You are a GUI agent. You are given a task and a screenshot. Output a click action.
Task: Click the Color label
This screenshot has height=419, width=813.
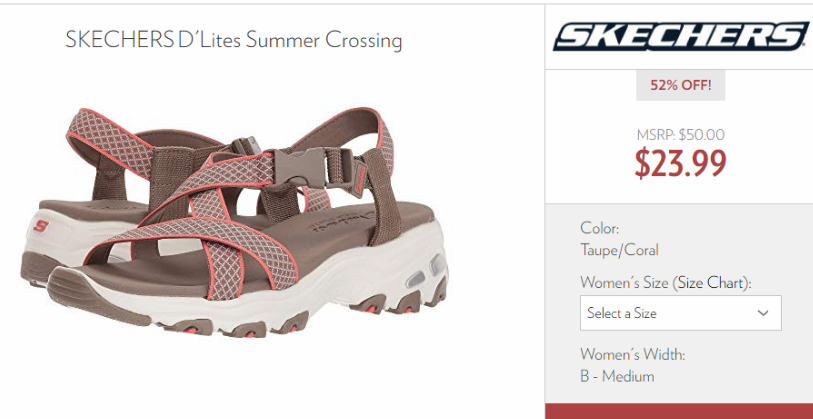coord(599,228)
